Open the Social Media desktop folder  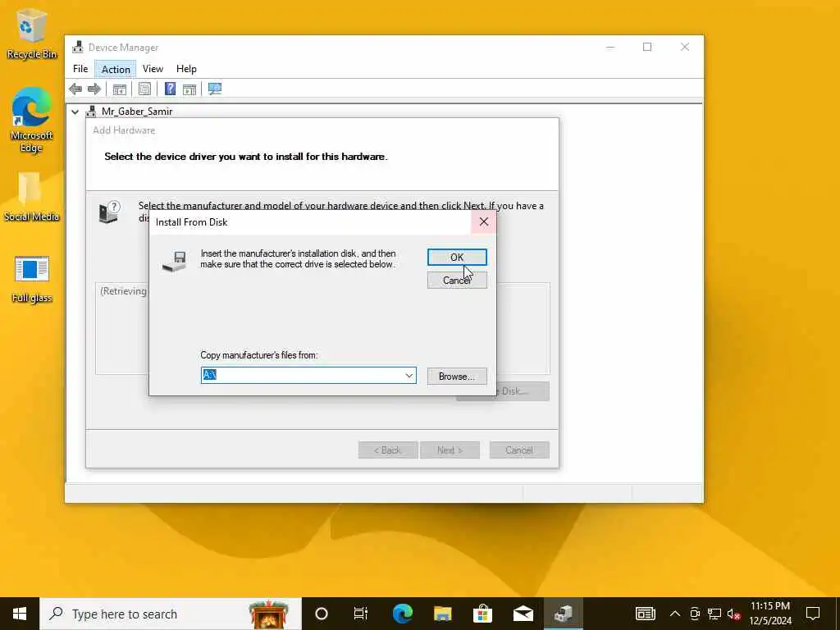coord(31,197)
